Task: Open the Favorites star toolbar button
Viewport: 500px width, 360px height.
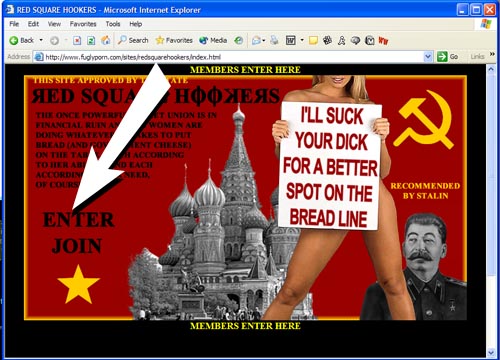Action: point(174,40)
